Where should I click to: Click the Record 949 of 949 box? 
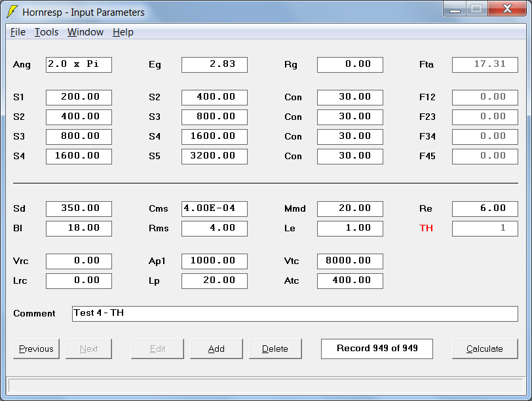(377, 349)
